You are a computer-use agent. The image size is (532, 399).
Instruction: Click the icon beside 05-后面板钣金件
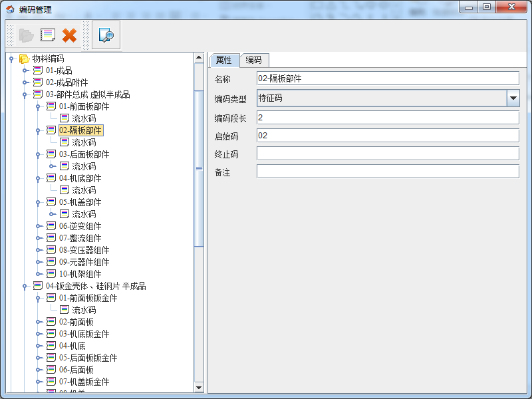click(x=51, y=358)
